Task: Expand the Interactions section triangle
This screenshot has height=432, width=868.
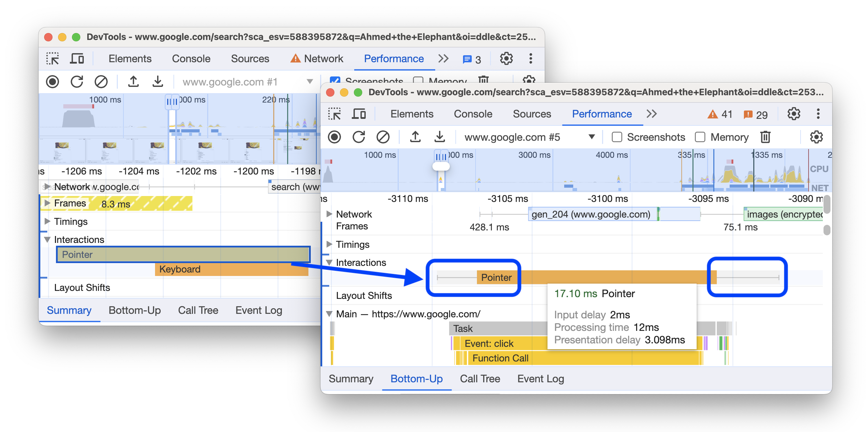Action: coord(330,261)
